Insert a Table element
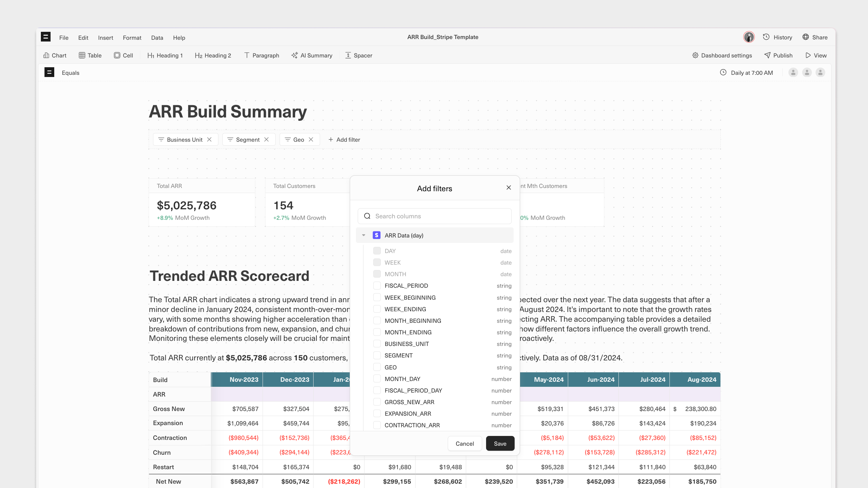 click(90, 55)
